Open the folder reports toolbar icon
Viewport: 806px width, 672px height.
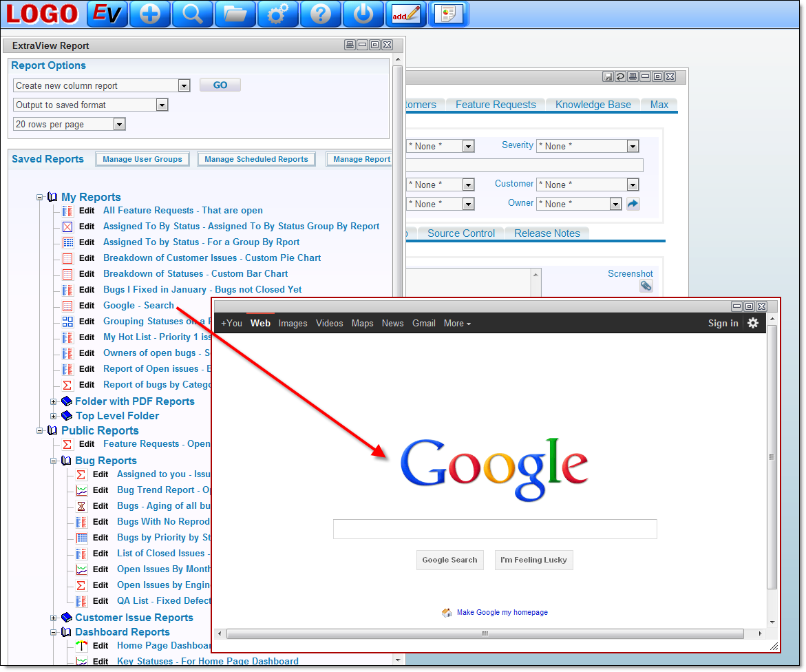click(x=235, y=14)
